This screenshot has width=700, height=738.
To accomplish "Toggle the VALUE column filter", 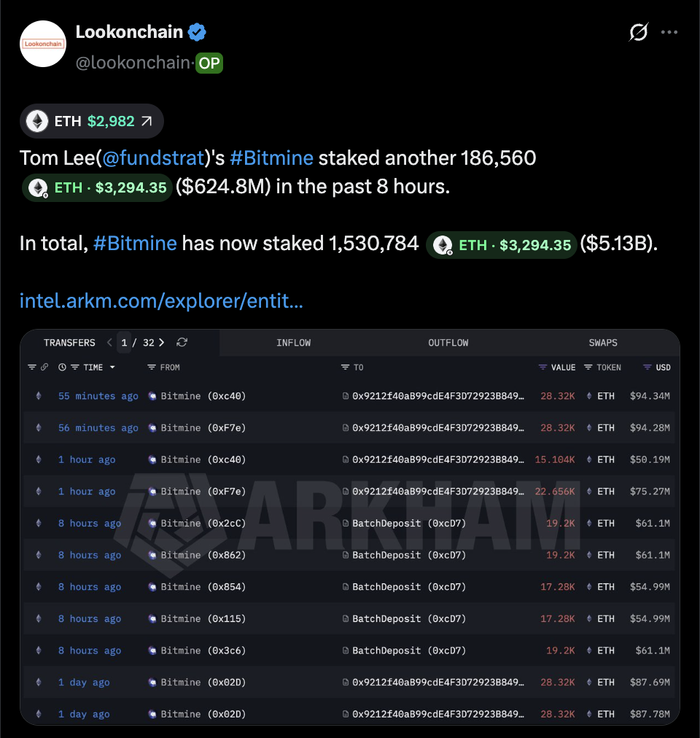I will coord(542,367).
